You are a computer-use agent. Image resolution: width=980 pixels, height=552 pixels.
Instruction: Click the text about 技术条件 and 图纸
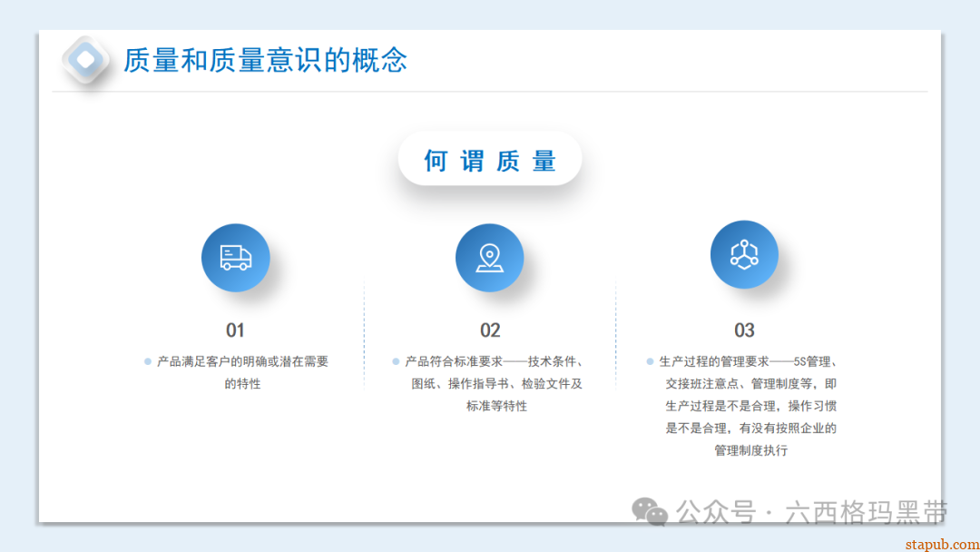[494, 383]
